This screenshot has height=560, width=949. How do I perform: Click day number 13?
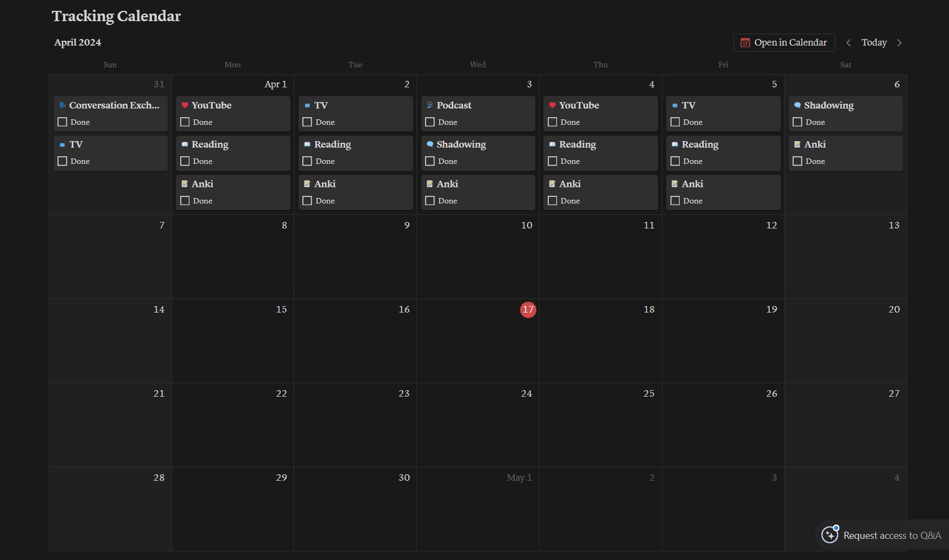tap(894, 225)
